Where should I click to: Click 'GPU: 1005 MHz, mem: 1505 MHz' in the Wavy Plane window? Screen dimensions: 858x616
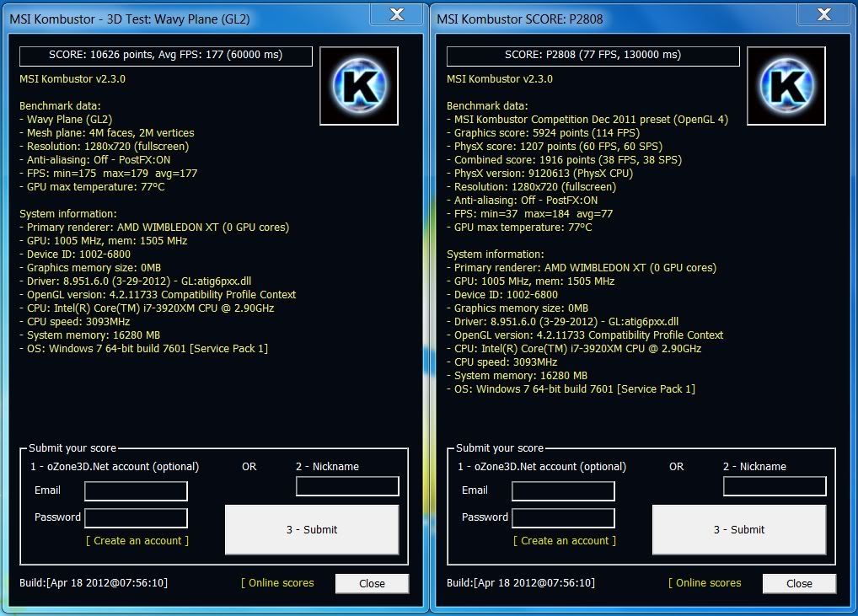tap(104, 241)
